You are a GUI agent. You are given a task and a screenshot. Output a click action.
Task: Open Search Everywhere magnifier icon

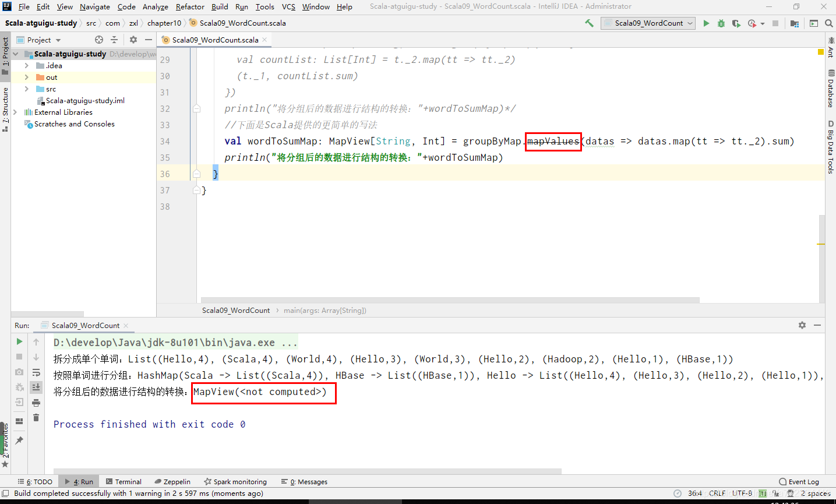click(828, 23)
